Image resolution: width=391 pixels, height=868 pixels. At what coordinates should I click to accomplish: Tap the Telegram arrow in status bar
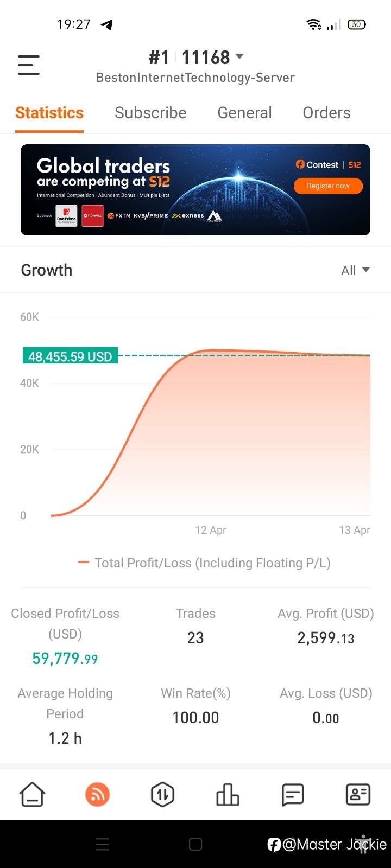click(107, 24)
